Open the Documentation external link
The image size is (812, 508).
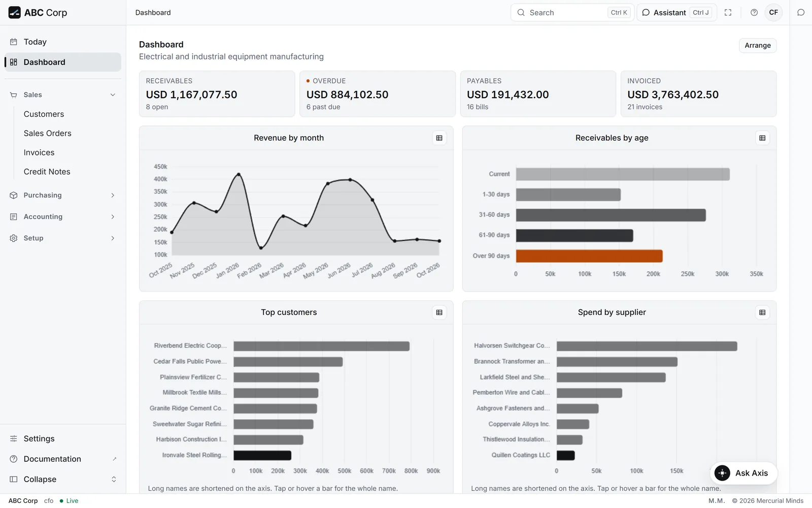(x=115, y=459)
